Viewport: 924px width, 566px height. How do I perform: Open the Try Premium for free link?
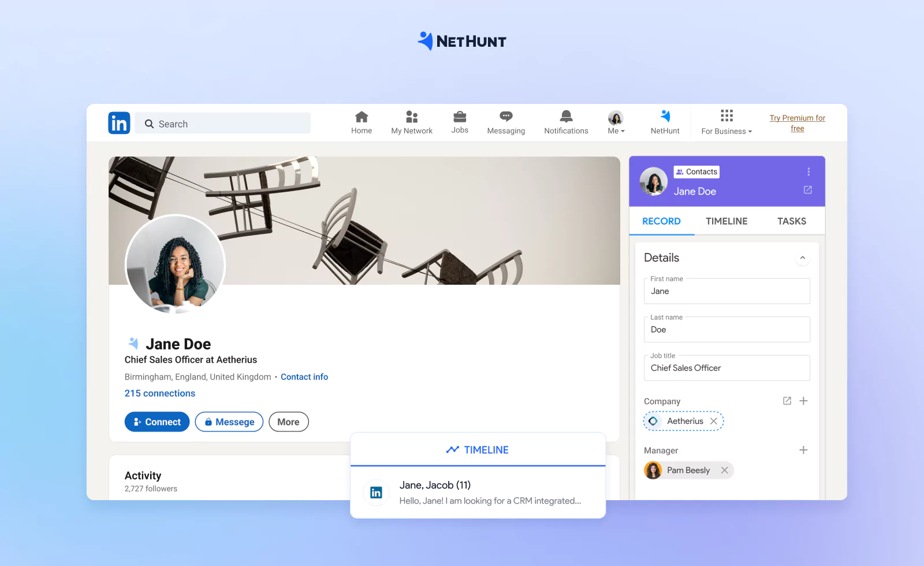[797, 123]
